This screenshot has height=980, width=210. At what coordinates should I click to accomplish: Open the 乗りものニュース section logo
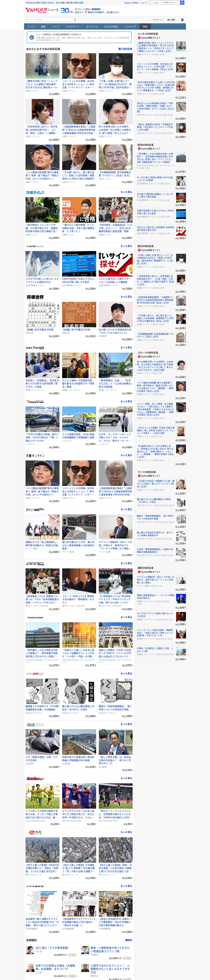click(x=35, y=832)
